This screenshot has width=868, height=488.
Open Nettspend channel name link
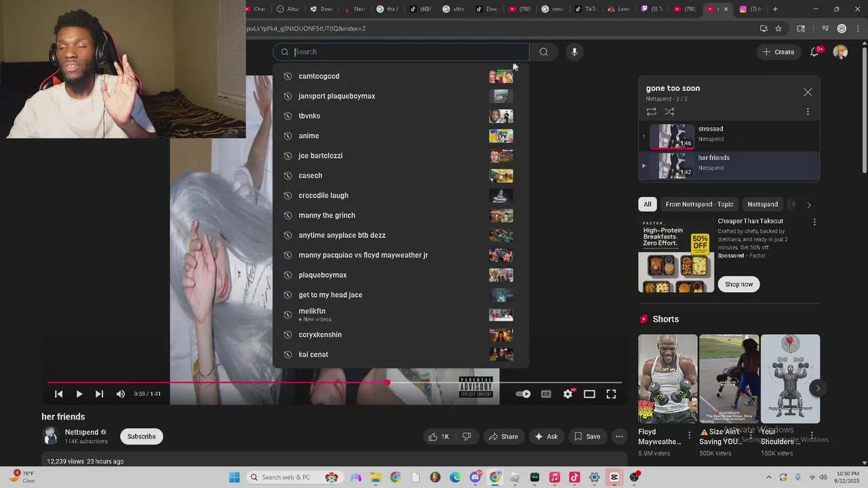82,432
